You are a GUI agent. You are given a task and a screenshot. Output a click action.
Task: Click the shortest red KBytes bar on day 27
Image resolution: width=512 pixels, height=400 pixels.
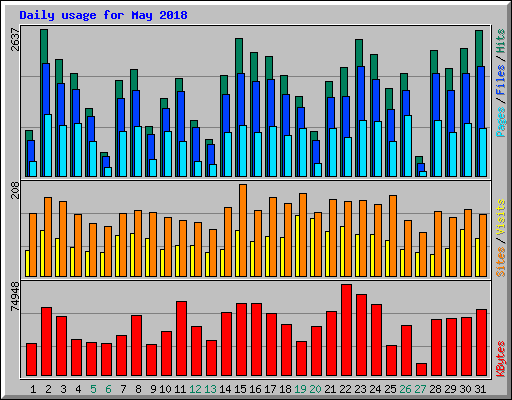click(x=421, y=370)
